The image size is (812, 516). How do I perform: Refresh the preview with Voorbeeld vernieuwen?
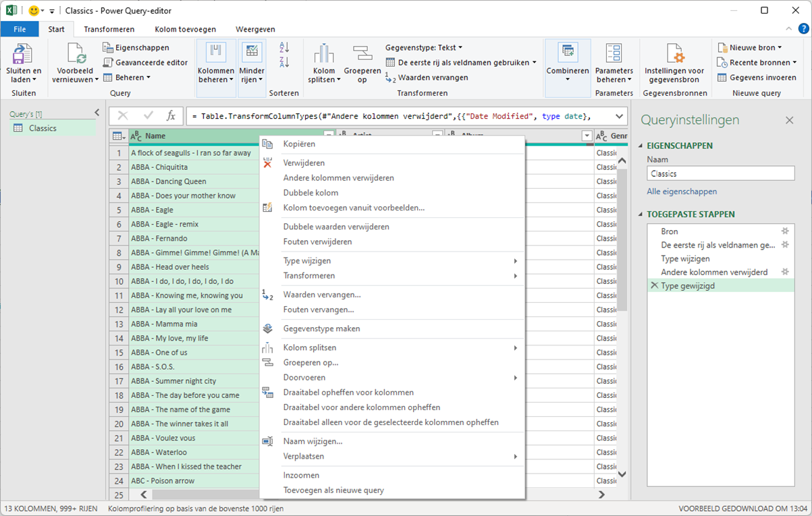coord(75,63)
